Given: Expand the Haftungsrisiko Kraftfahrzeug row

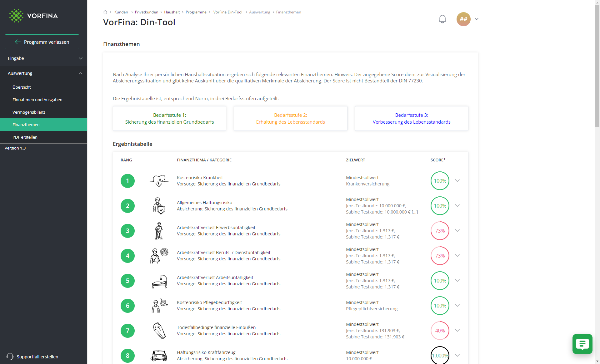Looking at the screenshot, I should (457, 356).
